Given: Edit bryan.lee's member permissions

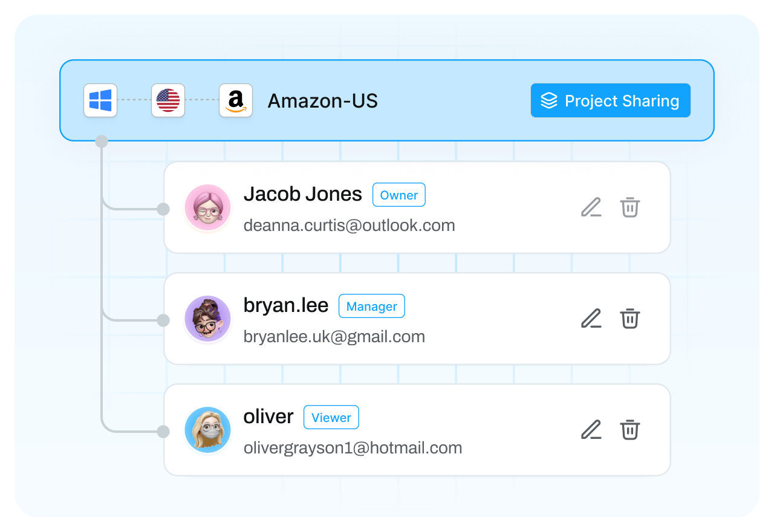Looking at the screenshot, I should pyautogui.click(x=591, y=319).
